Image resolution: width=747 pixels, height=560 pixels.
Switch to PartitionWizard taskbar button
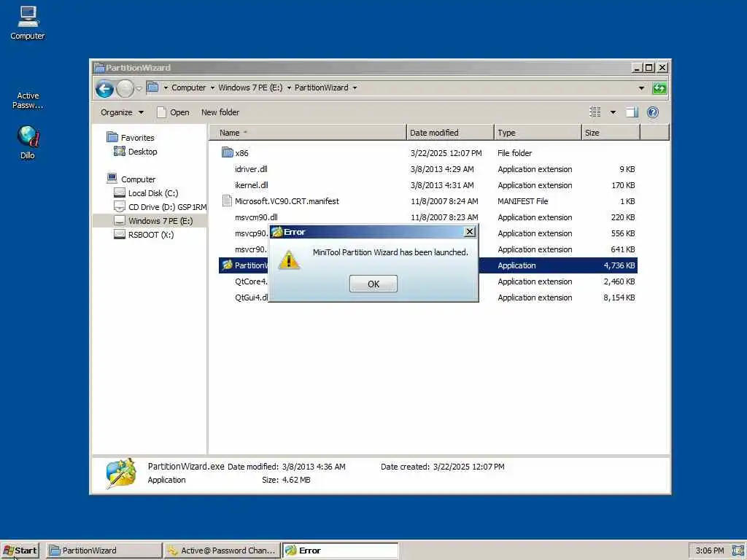(104, 551)
